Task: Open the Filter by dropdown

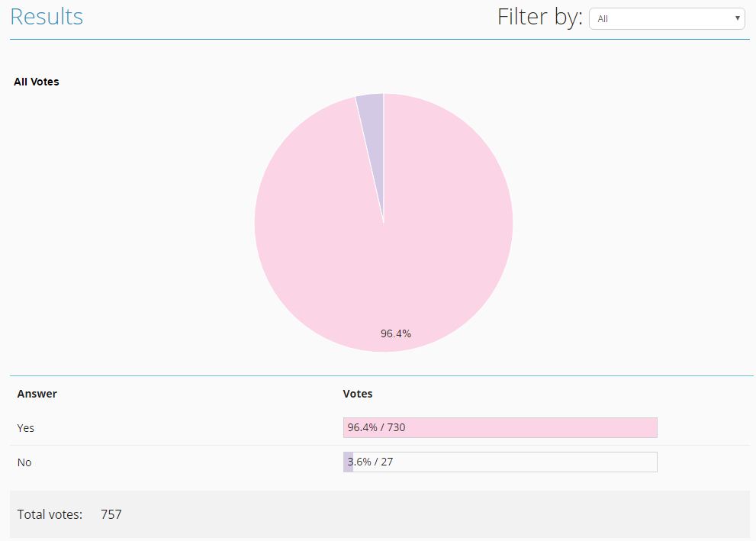Action: (666, 19)
